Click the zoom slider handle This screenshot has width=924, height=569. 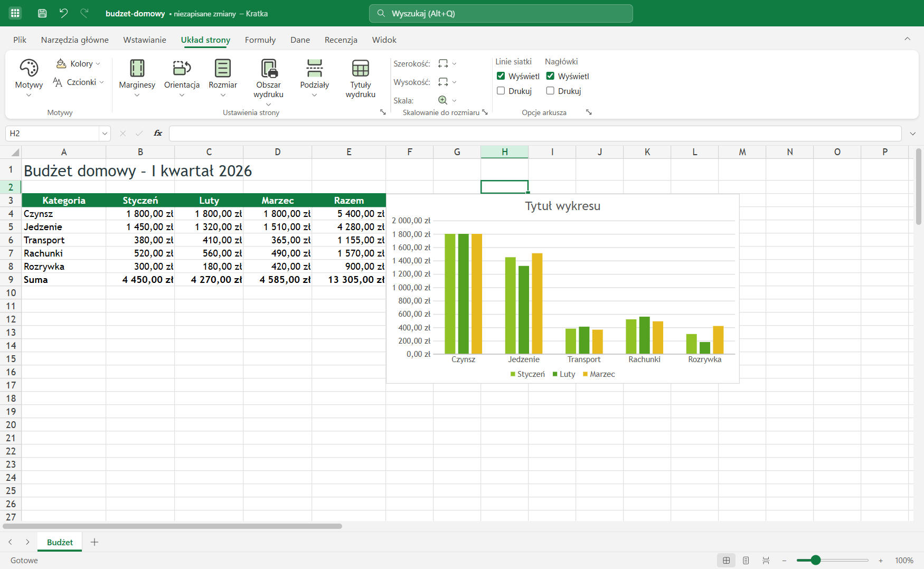[815, 560]
